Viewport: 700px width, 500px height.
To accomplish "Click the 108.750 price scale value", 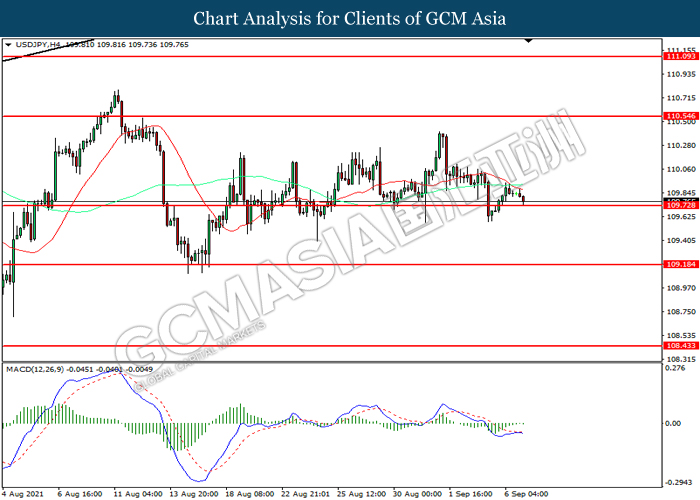I will coord(681,312).
